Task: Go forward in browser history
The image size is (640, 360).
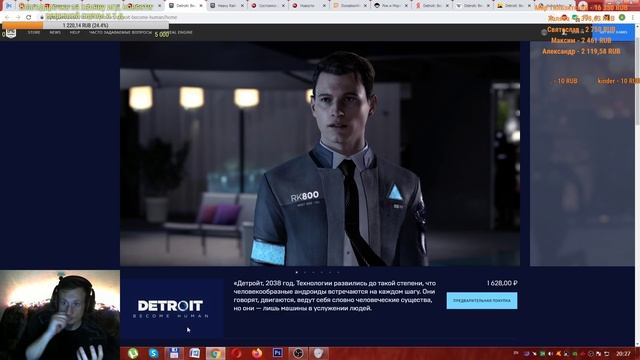Action: [x=18, y=17]
